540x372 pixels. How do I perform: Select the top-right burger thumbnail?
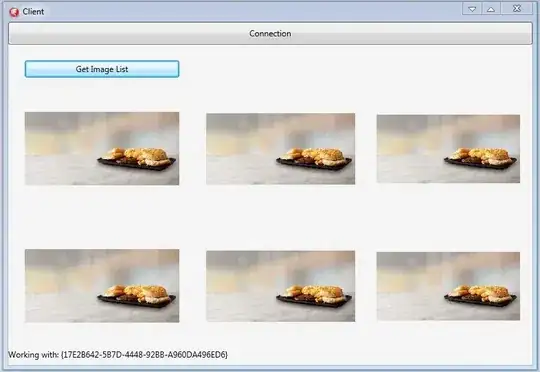pos(448,149)
